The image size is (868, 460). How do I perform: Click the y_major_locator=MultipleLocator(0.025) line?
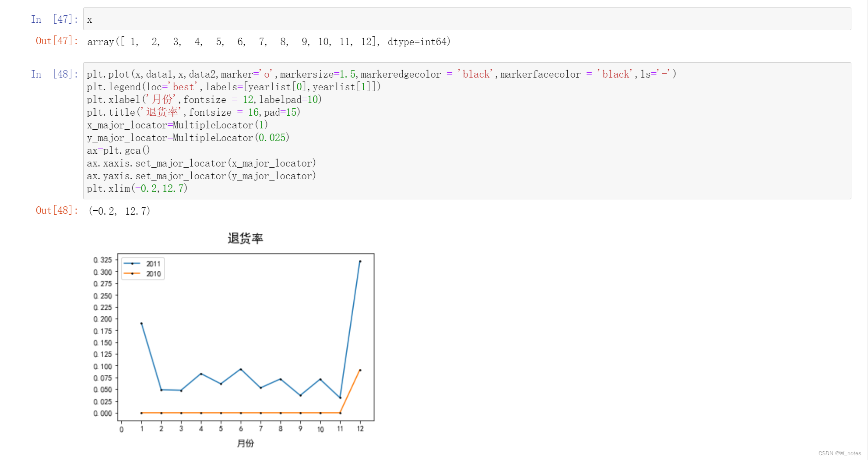click(x=188, y=138)
